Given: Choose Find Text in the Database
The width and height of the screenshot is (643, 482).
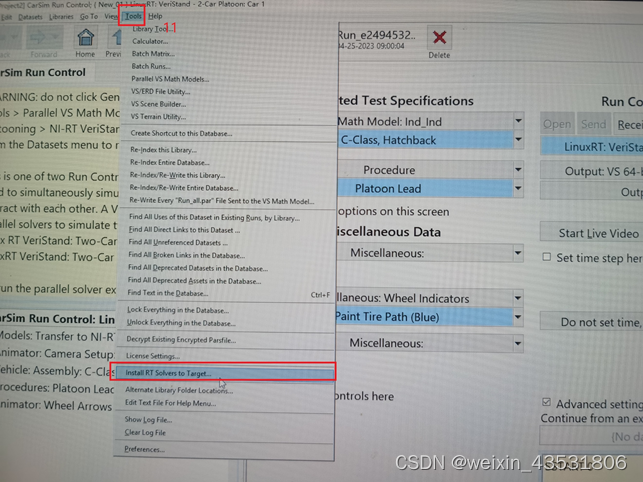Looking at the screenshot, I should [x=168, y=293].
